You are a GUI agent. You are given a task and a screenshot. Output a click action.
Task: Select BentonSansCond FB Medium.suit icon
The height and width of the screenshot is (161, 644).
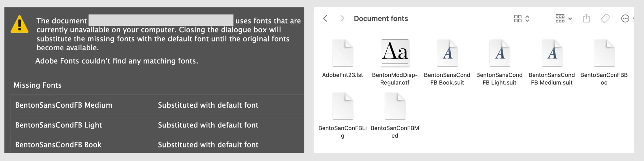pyautogui.click(x=552, y=53)
